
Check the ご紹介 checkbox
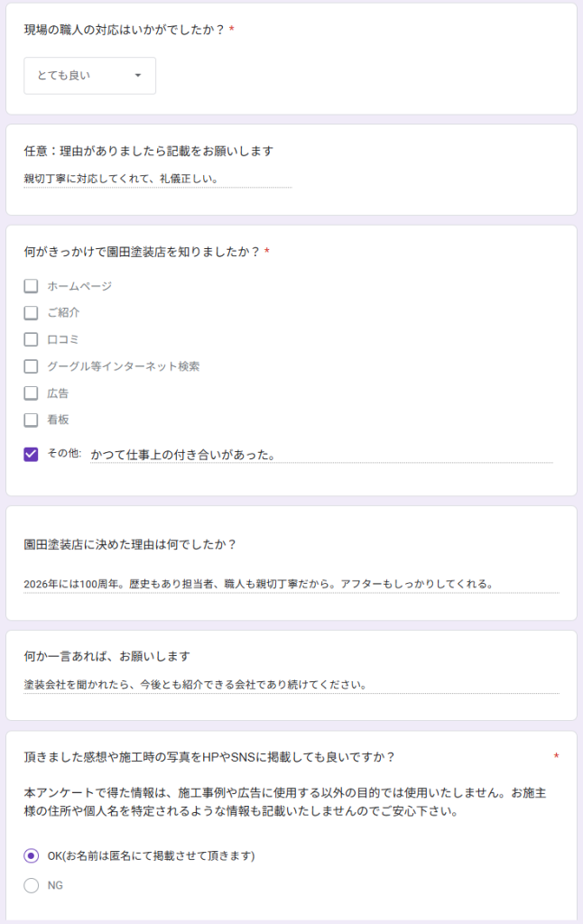tap(31, 313)
